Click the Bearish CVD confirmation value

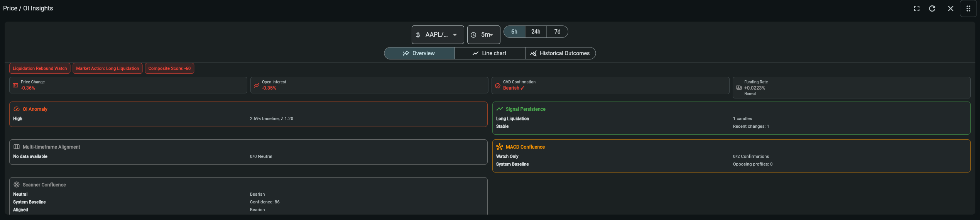coord(514,88)
